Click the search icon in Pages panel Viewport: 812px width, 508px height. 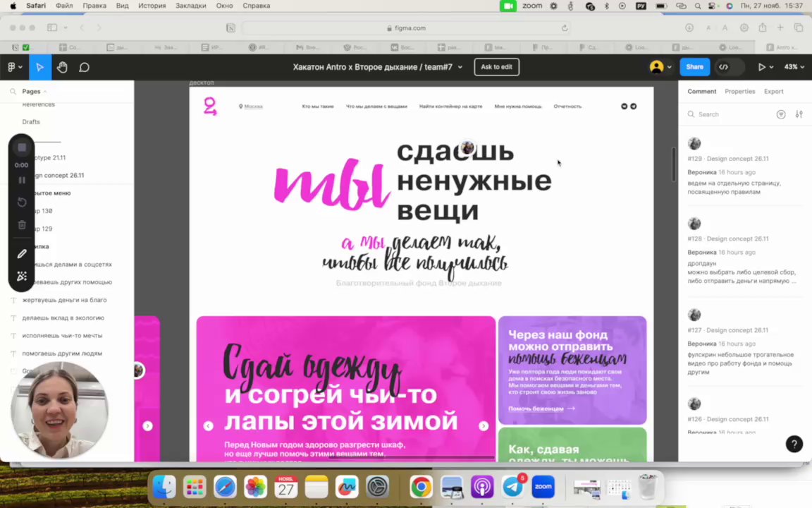click(13, 91)
